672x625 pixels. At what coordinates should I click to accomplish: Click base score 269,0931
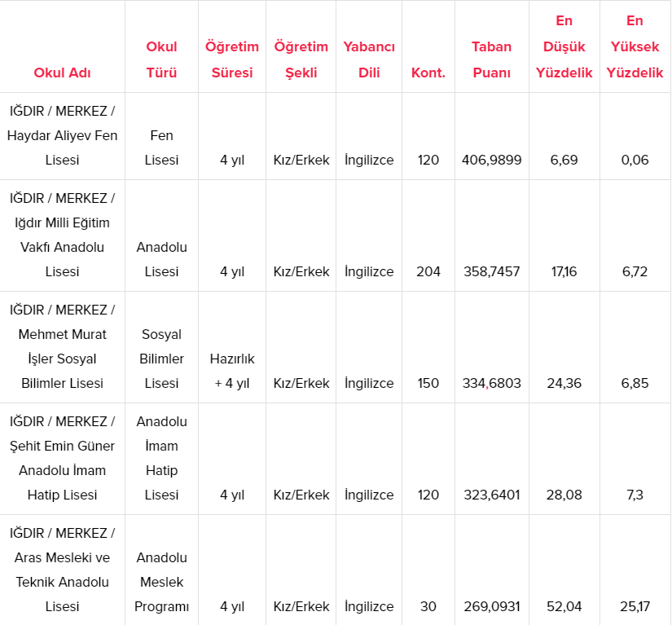pos(491,606)
